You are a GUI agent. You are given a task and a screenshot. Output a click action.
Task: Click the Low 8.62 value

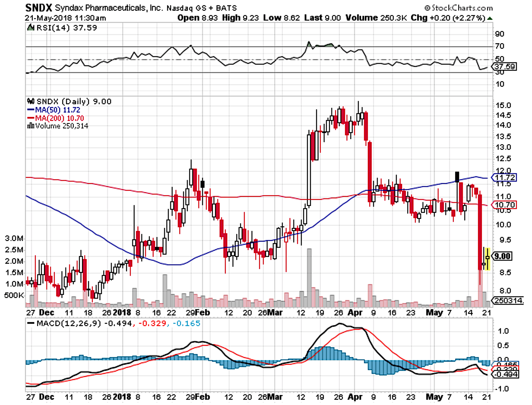[x=282, y=18]
